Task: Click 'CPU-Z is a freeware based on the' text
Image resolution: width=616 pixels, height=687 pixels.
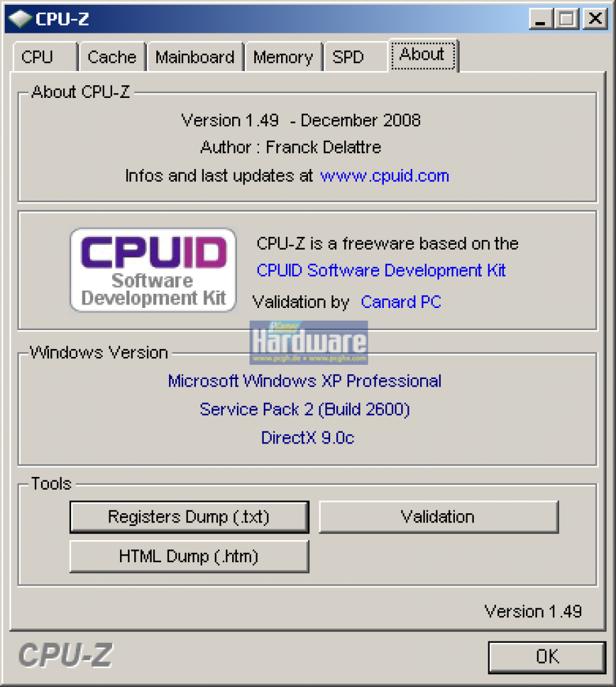Action: (x=387, y=244)
